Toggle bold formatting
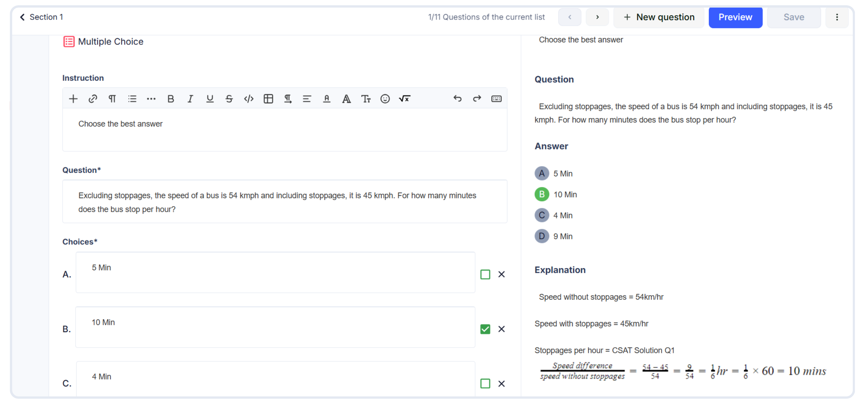 click(x=171, y=99)
